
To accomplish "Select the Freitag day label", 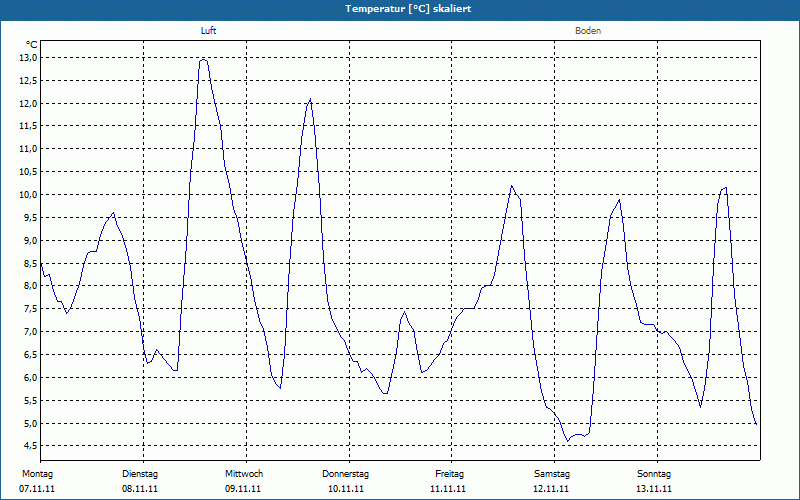I will click(x=449, y=474).
